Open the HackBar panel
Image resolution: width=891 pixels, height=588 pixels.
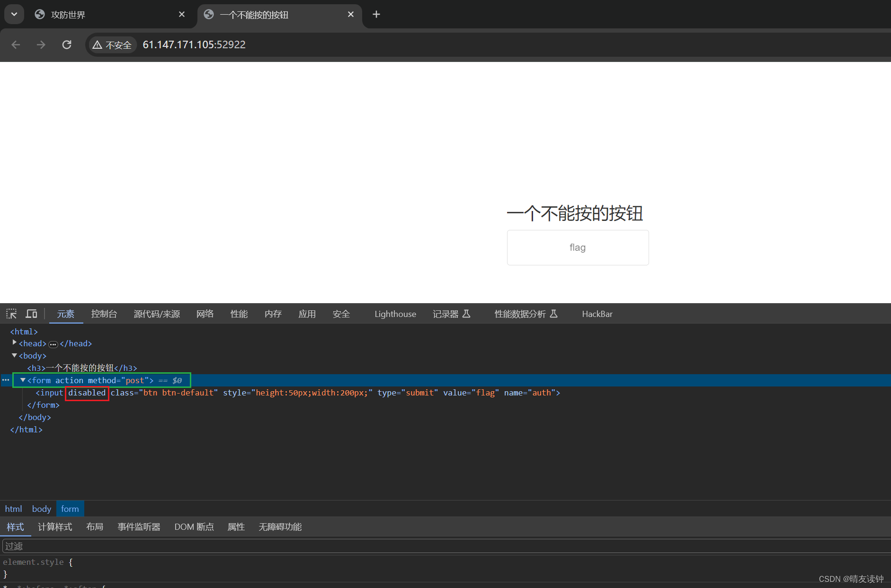[x=597, y=314]
